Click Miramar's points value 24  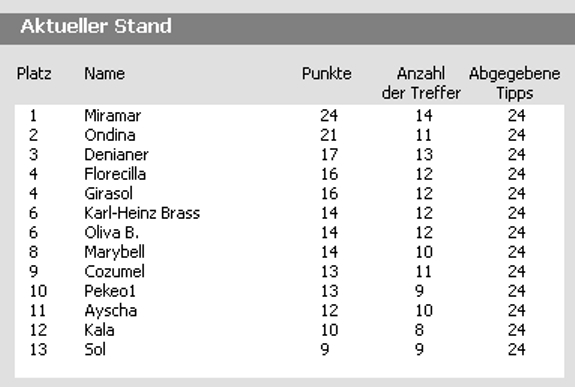click(329, 116)
